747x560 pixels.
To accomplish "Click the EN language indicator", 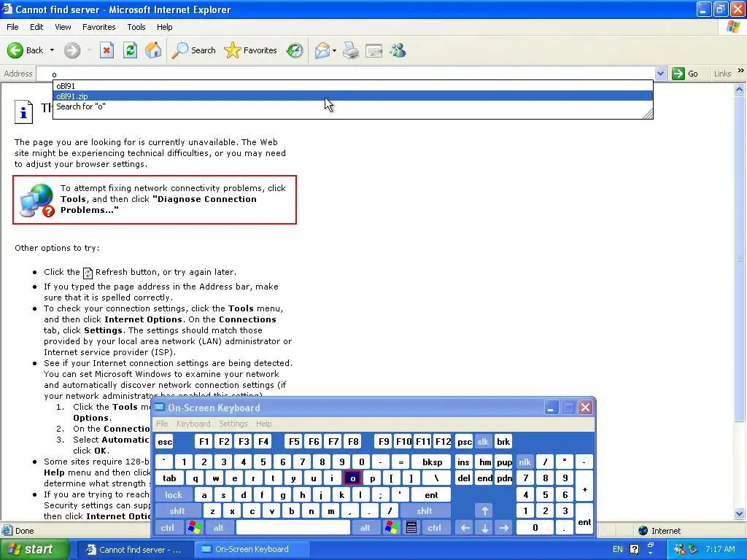I will 617,549.
